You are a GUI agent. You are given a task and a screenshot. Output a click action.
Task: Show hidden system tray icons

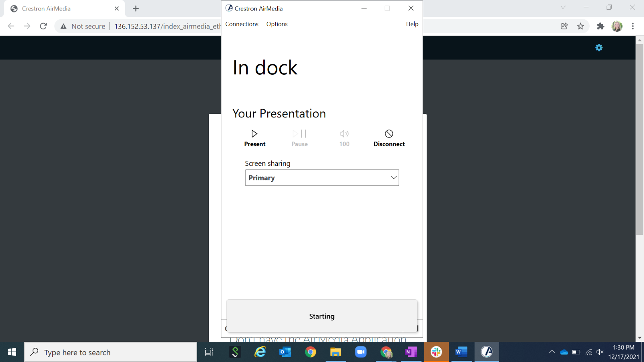[552, 352]
